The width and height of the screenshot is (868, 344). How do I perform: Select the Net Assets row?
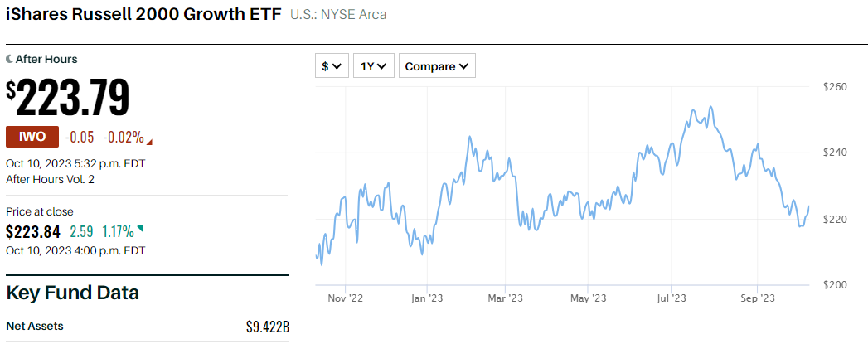point(147,326)
